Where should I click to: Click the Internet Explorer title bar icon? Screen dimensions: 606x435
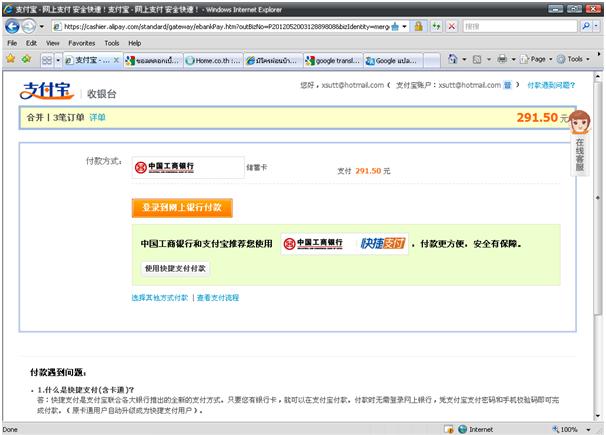click(x=8, y=9)
